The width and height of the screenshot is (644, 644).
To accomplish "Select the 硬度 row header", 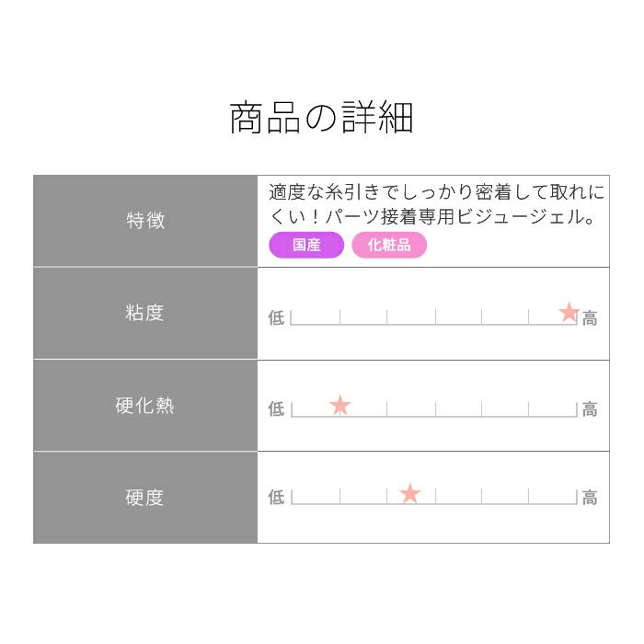I will [x=145, y=498].
